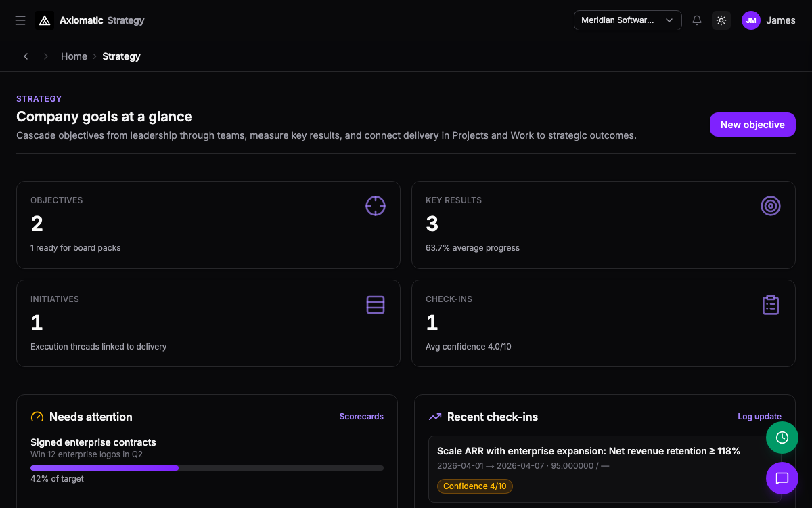Open the Initiatives summary card
812x508 pixels.
(208, 324)
